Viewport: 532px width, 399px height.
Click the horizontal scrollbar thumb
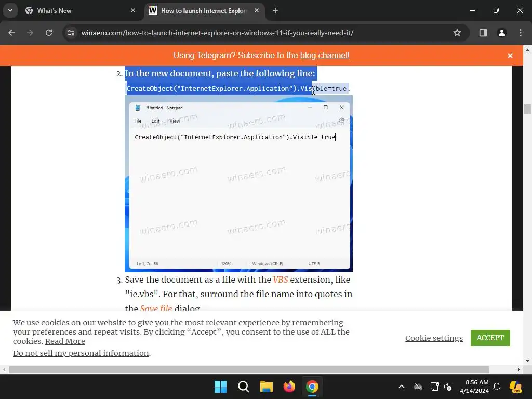(249, 369)
